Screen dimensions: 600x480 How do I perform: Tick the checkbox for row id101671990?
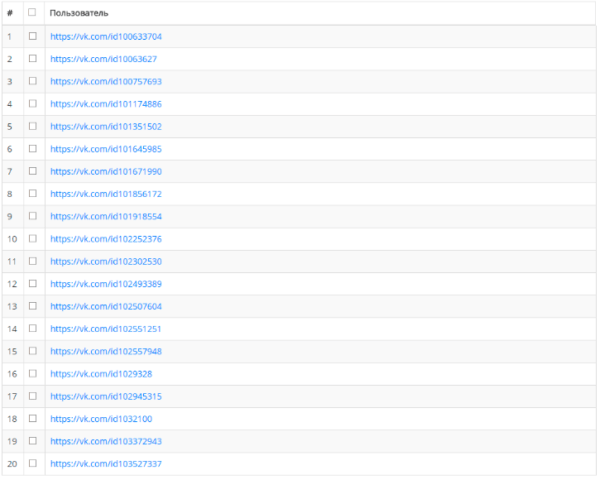click(x=33, y=171)
